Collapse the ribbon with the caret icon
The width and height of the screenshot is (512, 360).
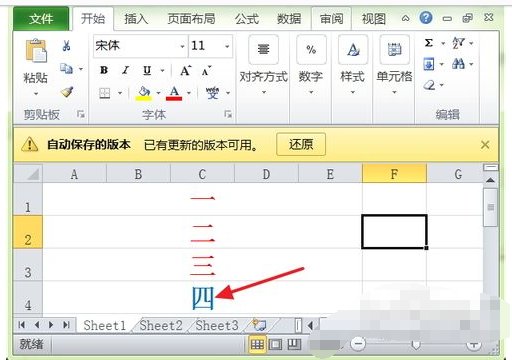(x=405, y=18)
